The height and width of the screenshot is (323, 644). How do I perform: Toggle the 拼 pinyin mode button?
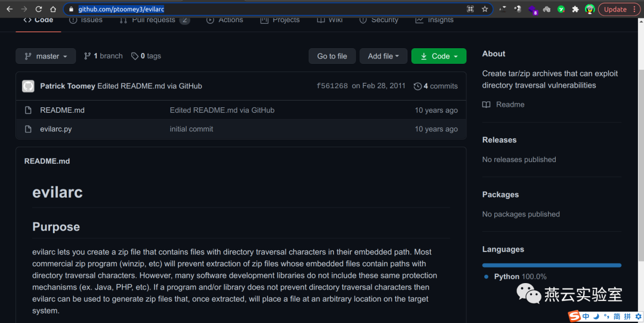click(627, 316)
